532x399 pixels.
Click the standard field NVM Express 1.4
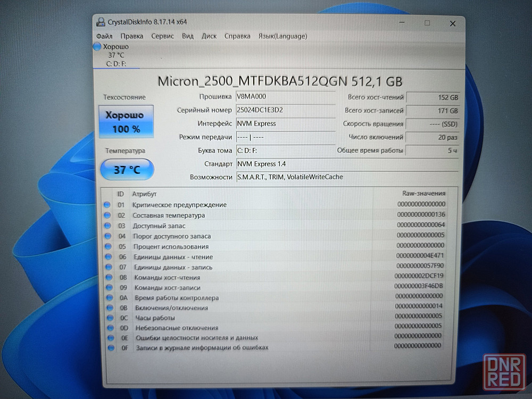[347, 164]
